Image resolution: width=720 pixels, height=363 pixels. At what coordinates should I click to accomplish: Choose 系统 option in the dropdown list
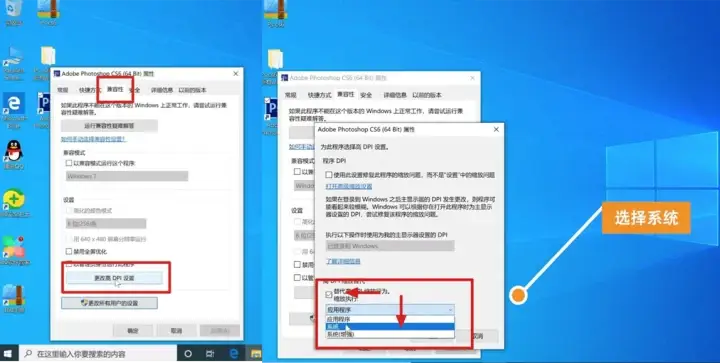(x=390, y=327)
